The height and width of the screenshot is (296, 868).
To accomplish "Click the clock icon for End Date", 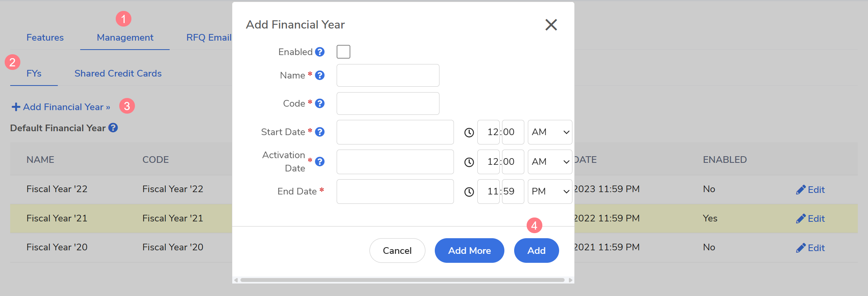I will (469, 192).
